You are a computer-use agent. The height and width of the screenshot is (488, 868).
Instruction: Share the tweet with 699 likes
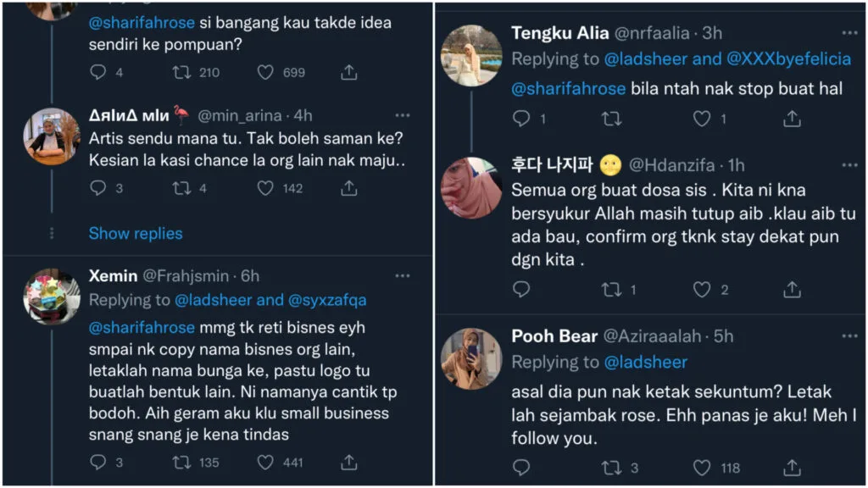(x=348, y=72)
